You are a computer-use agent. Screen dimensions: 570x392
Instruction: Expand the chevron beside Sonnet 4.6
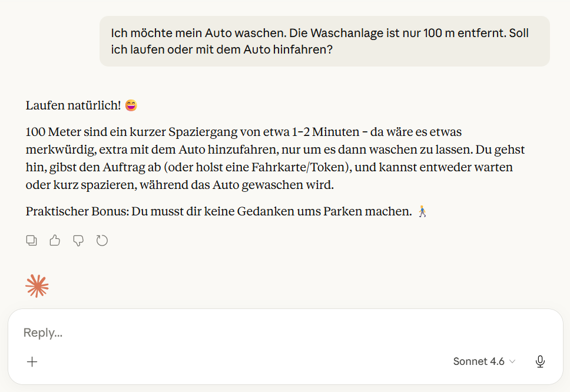512,361
